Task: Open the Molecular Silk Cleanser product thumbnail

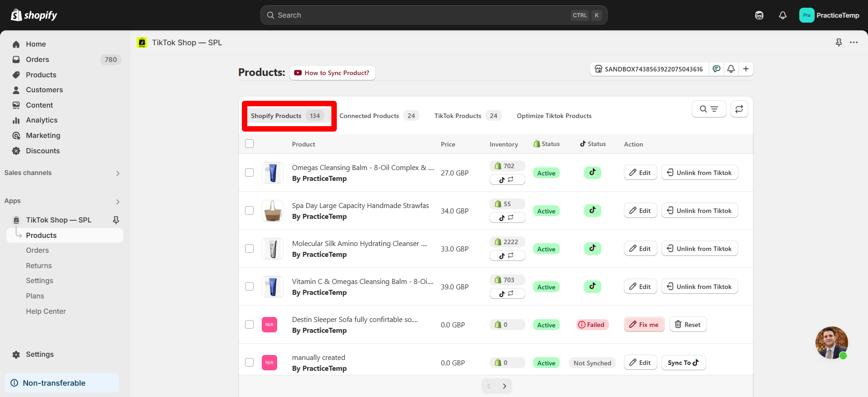Action: pyautogui.click(x=273, y=249)
